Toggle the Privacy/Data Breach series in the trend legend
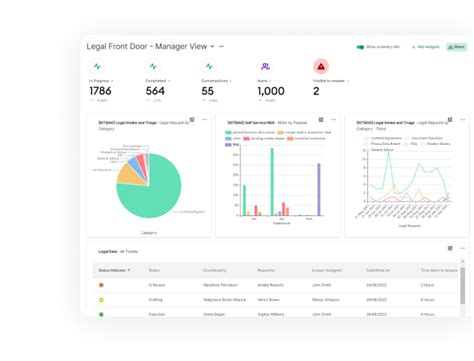 pos(382,144)
